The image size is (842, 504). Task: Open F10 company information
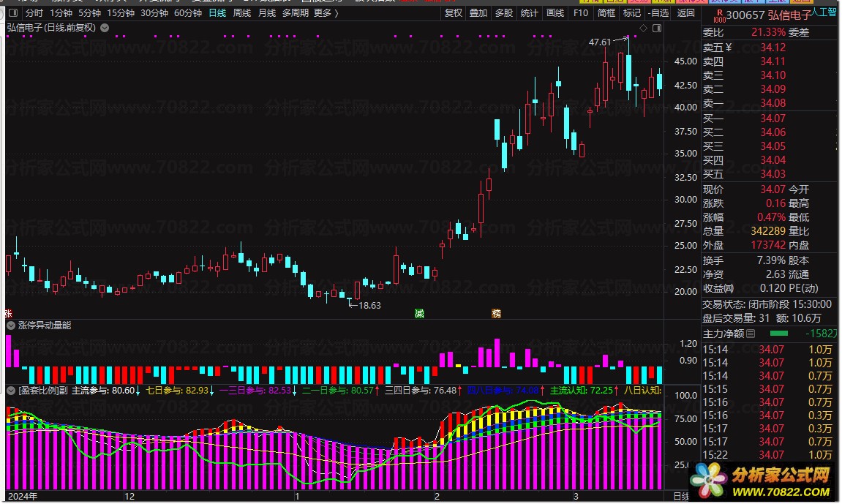click(581, 13)
